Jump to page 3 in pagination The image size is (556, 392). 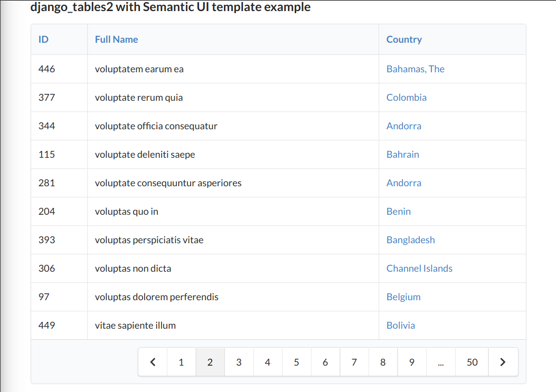pos(239,362)
